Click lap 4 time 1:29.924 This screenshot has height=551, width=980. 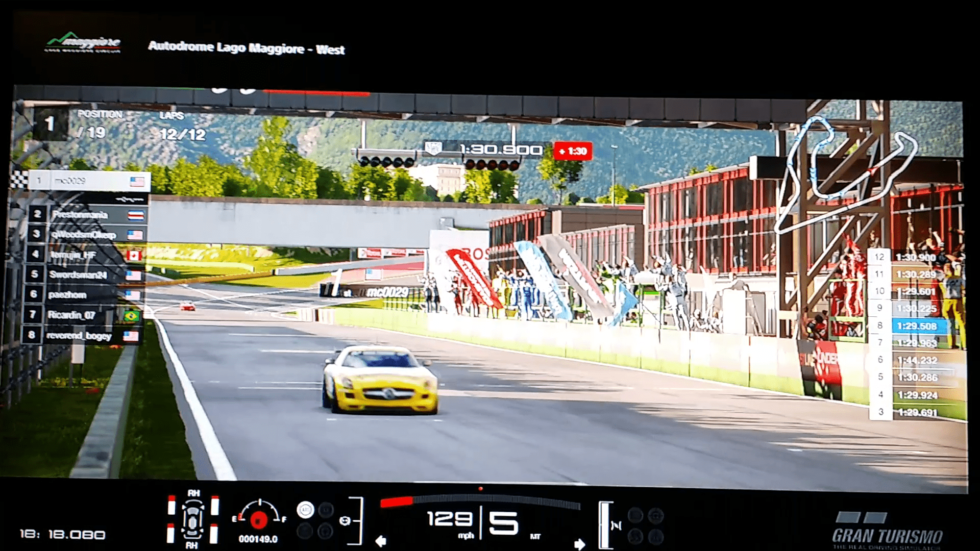coord(917,395)
